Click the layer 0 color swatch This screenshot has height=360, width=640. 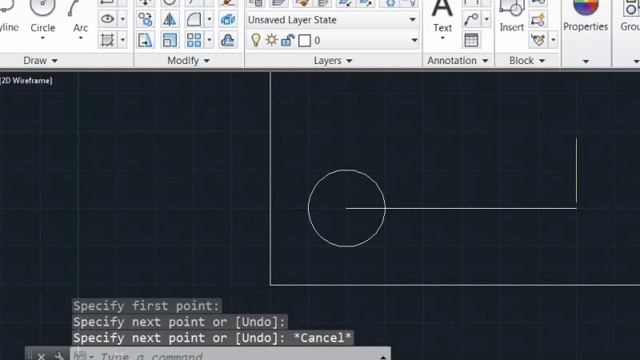pos(304,40)
